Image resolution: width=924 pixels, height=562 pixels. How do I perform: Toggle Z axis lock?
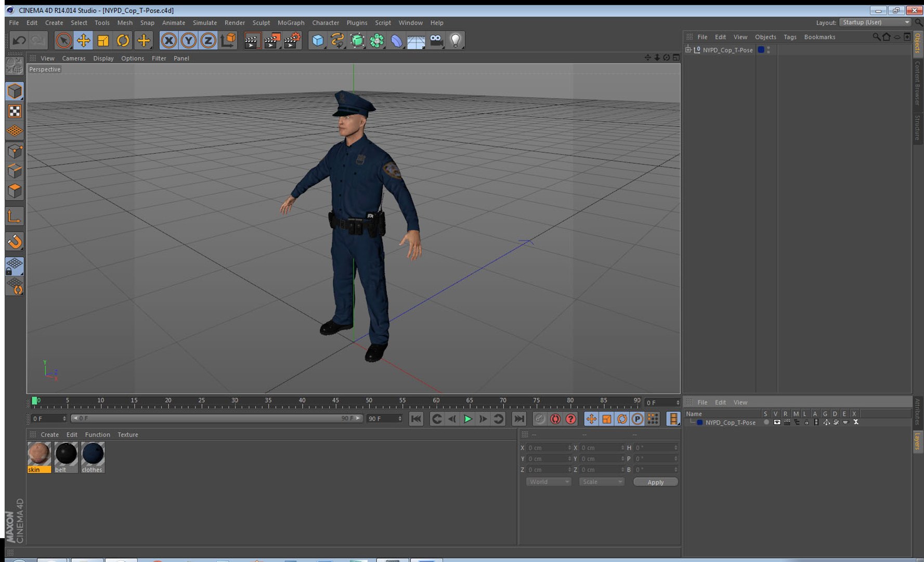[208, 40]
